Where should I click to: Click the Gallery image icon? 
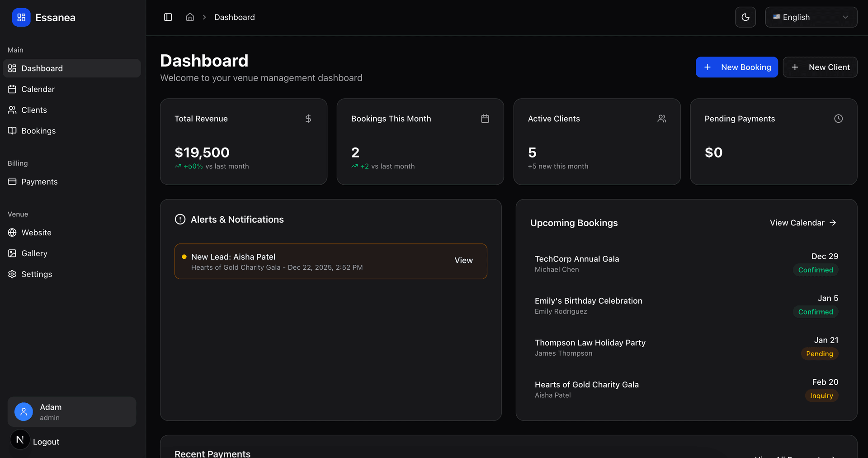(12, 253)
